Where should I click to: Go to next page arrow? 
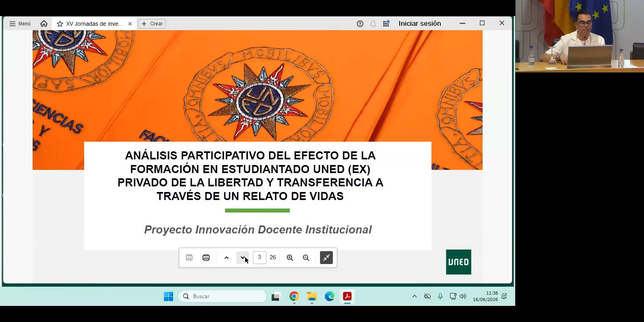[x=242, y=258]
